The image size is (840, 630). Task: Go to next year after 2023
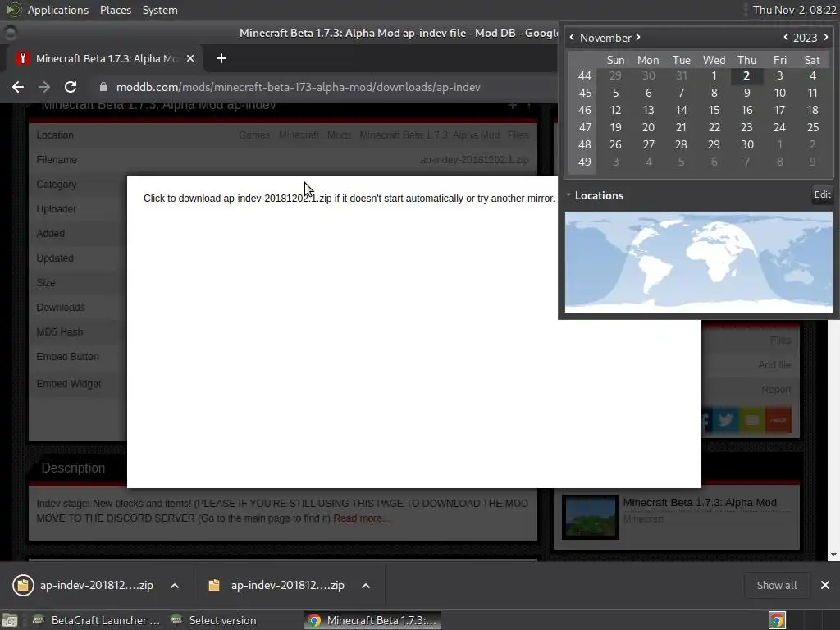[825, 37]
